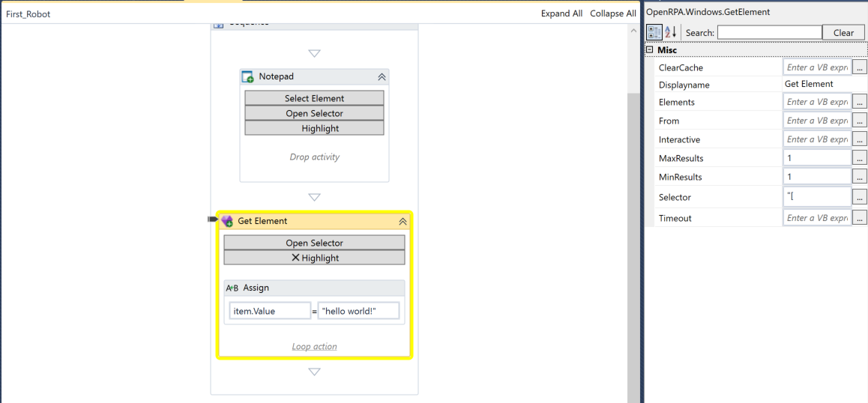Select the Get Element activity title
This screenshot has height=403, width=868.
(x=262, y=221)
